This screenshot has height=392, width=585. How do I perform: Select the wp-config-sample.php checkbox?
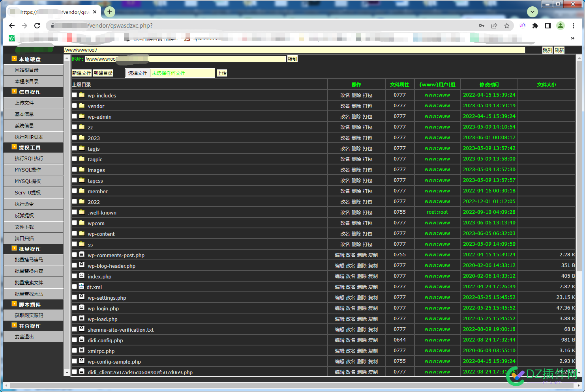click(x=75, y=361)
